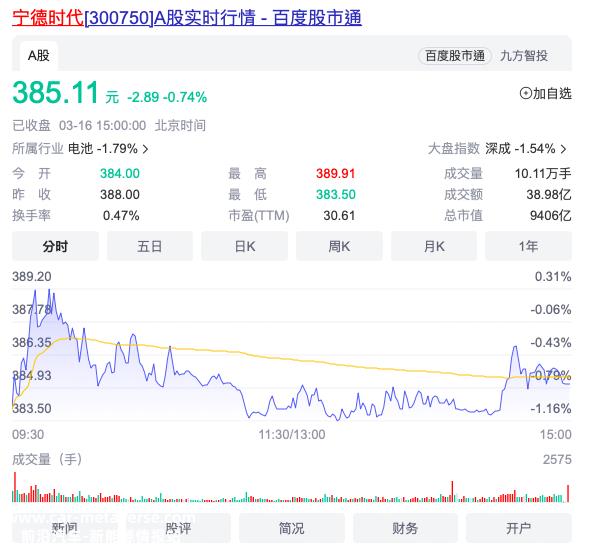Click the 0.31% percent axis label
Image resolution: width=590 pixels, height=547 pixels.
(x=553, y=277)
